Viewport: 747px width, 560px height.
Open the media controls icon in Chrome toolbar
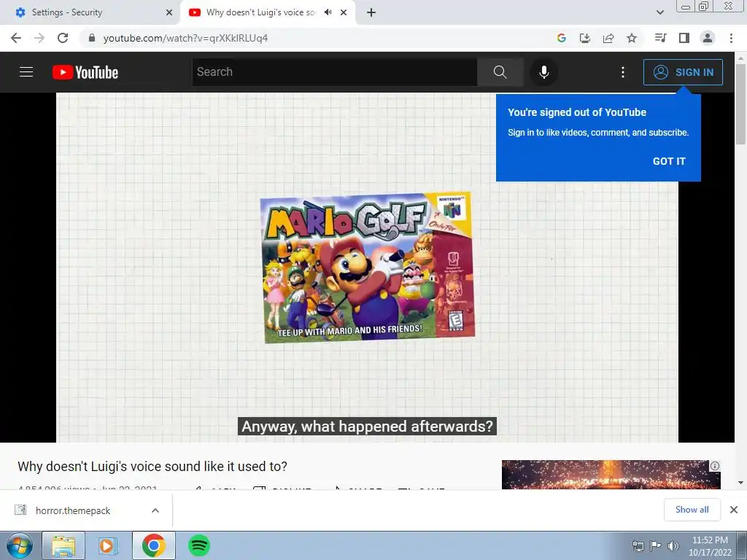(660, 38)
